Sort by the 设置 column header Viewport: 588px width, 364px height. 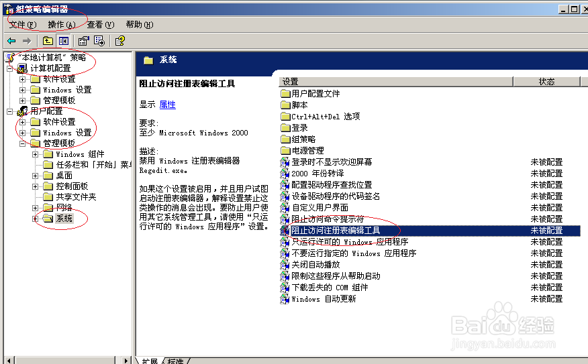[396, 82]
